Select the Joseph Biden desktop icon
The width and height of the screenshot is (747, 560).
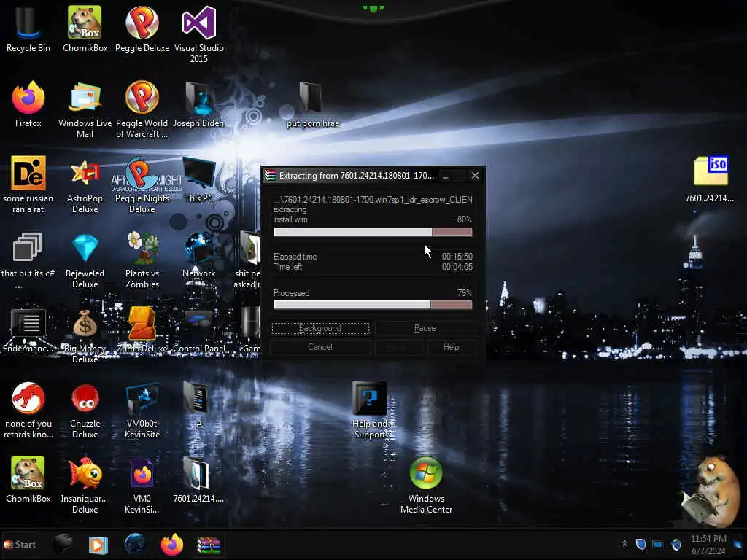198,104
